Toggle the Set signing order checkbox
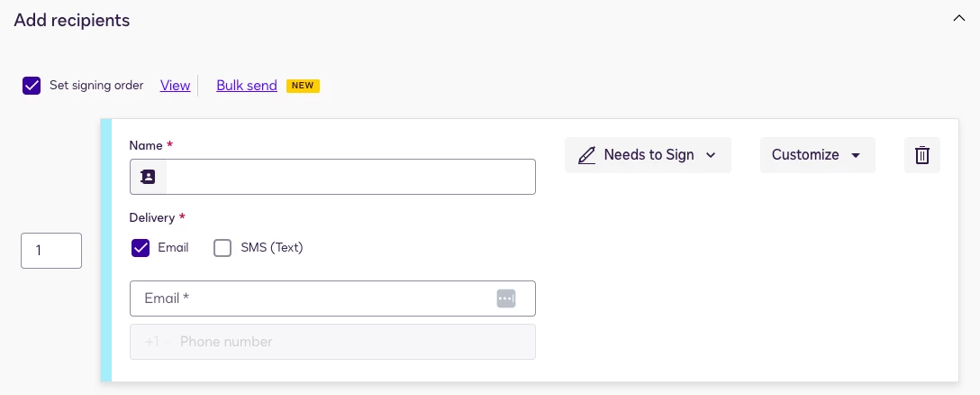The width and height of the screenshot is (980, 395). click(32, 86)
